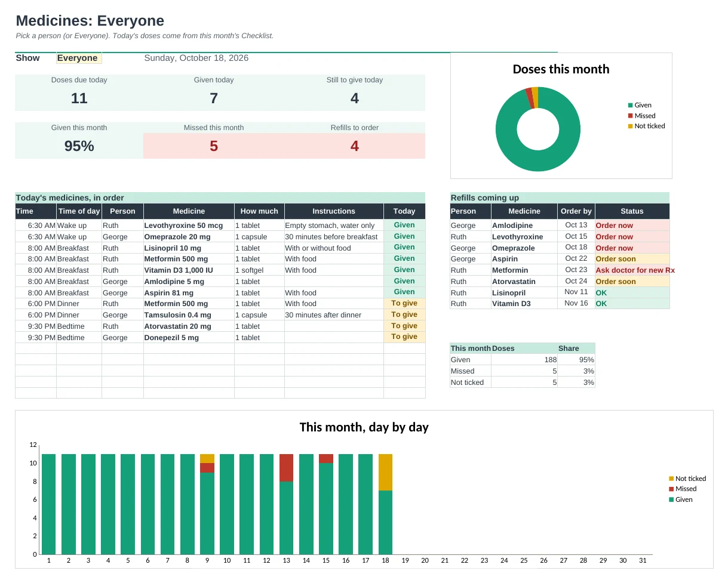This screenshot has height=583, width=728.
Task: Click the 'Not ticked' legend swatch in bar chart
Action: 671,479
